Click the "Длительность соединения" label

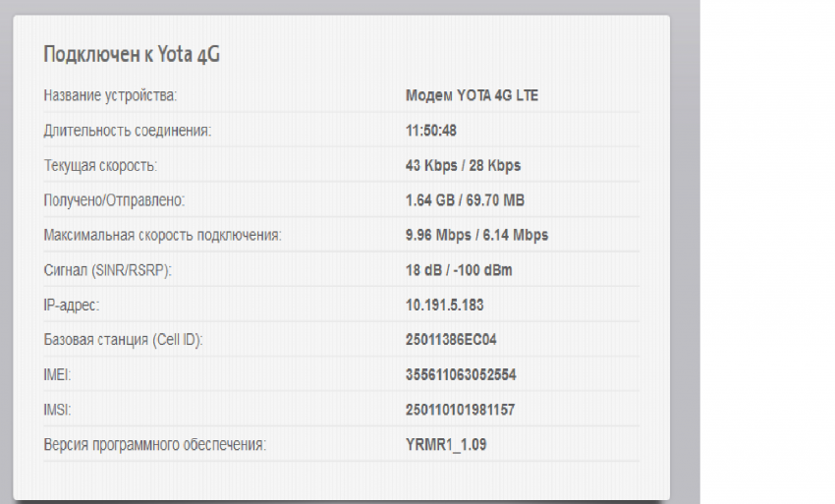127,131
